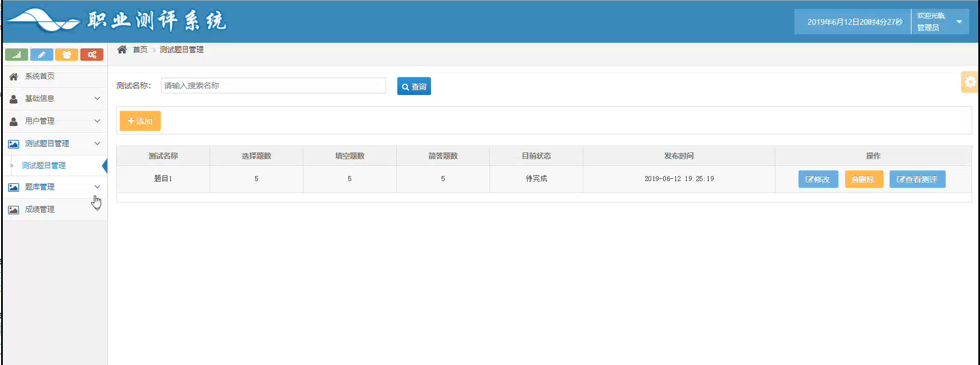Click the 操作 column header

[873, 156]
